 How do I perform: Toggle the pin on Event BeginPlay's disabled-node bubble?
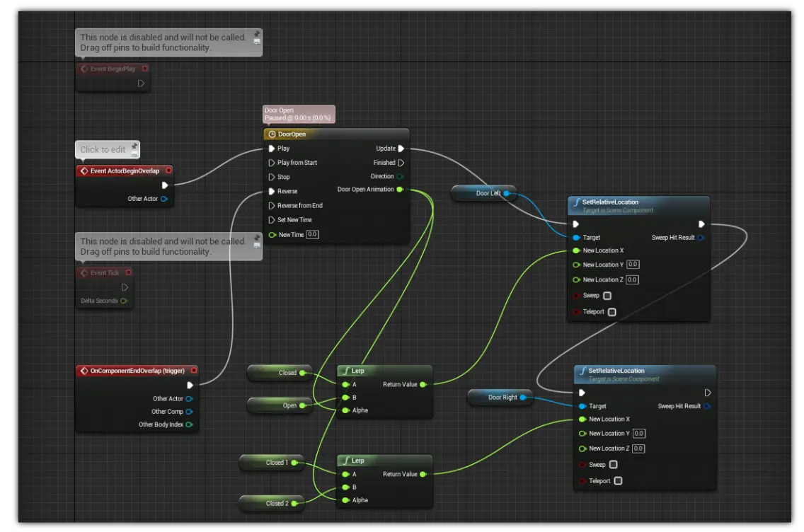[x=257, y=35]
